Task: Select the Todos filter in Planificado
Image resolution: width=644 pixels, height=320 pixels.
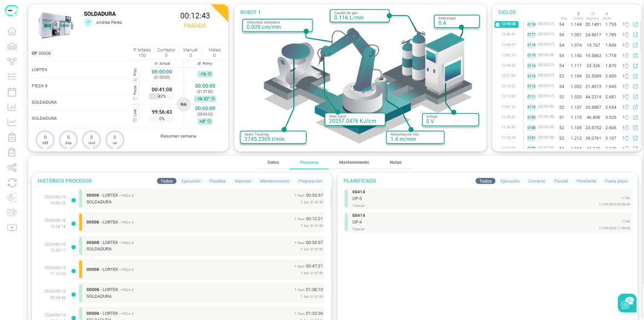Action: pyautogui.click(x=485, y=181)
